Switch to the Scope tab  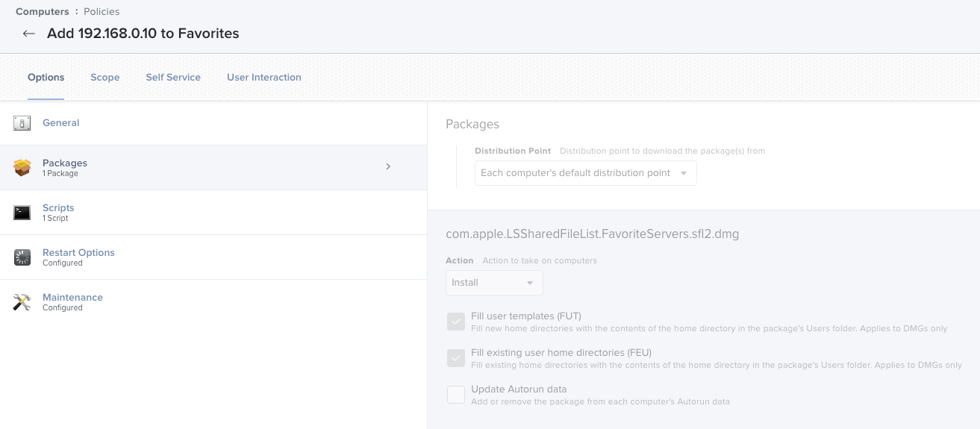pos(105,77)
